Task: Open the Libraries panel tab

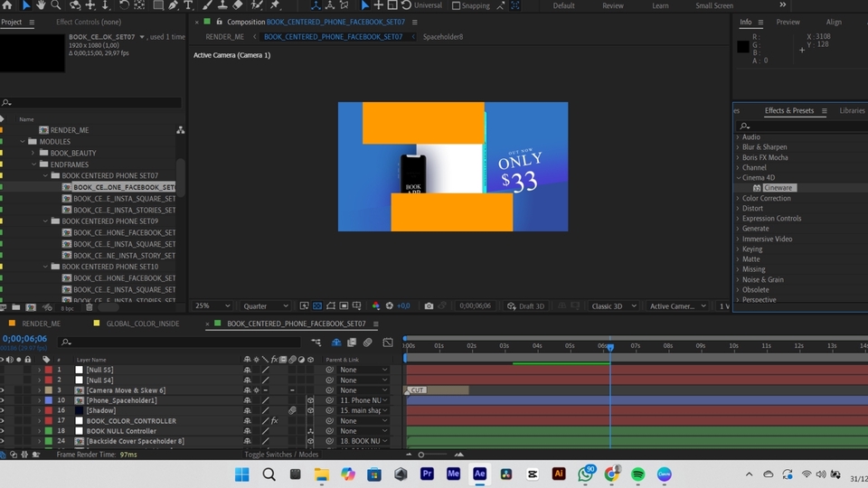Action: coord(852,110)
